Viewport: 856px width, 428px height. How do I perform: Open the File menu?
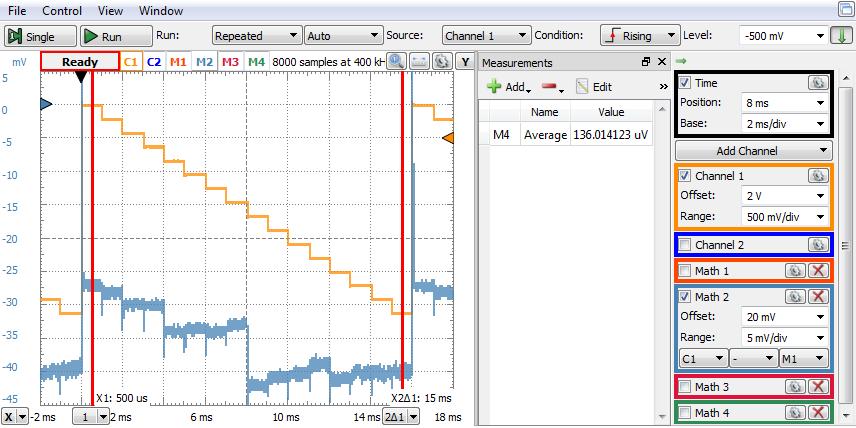pos(17,10)
